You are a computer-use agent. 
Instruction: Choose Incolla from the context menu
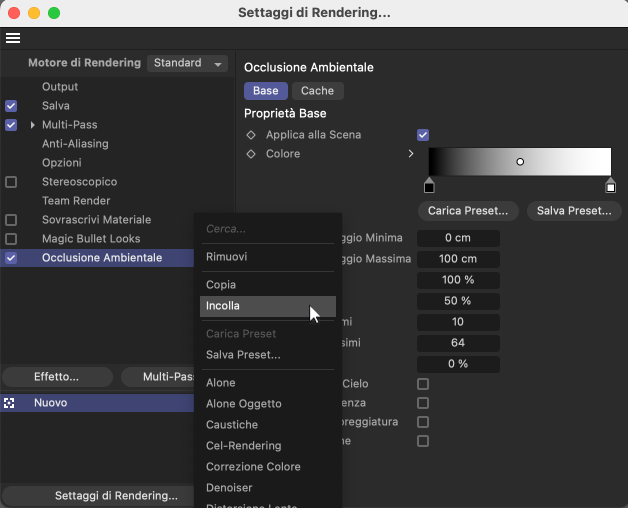coord(268,306)
